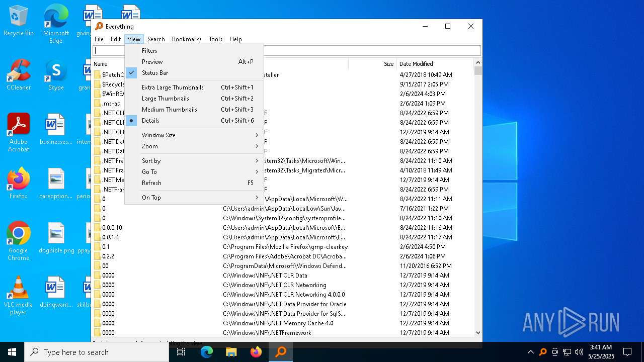The width and height of the screenshot is (644, 362).
Task: Select path C:\Windows\INF\.NETFramework
Action: (267, 333)
